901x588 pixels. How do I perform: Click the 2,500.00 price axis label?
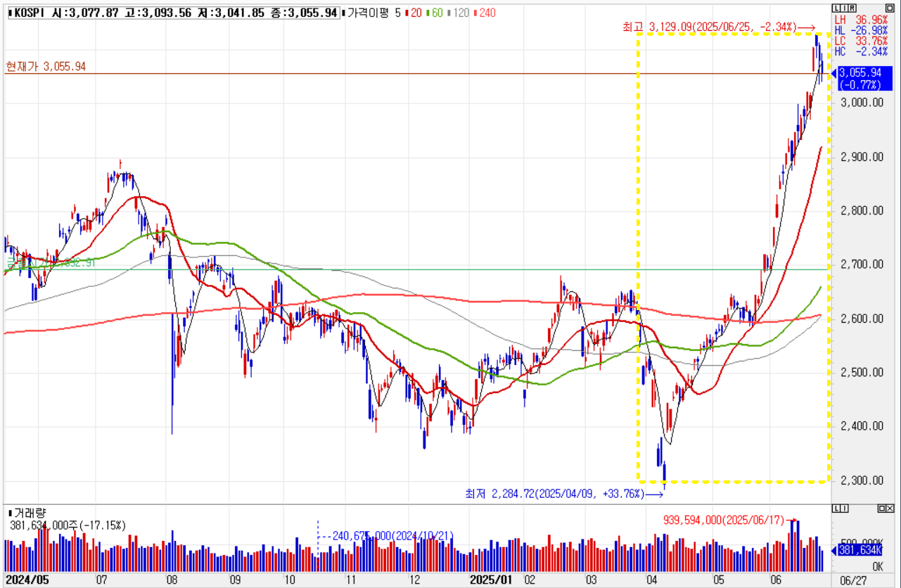pyautogui.click(x=861, y=372)
